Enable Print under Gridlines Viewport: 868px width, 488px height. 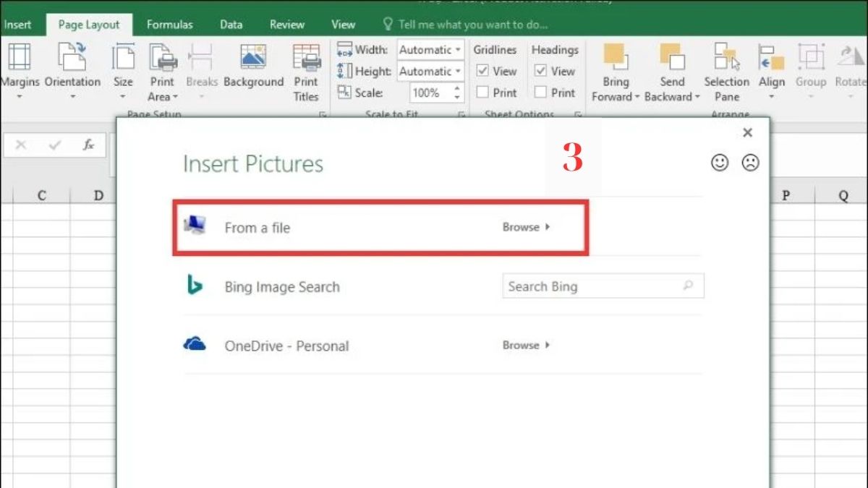coord(483,93)
